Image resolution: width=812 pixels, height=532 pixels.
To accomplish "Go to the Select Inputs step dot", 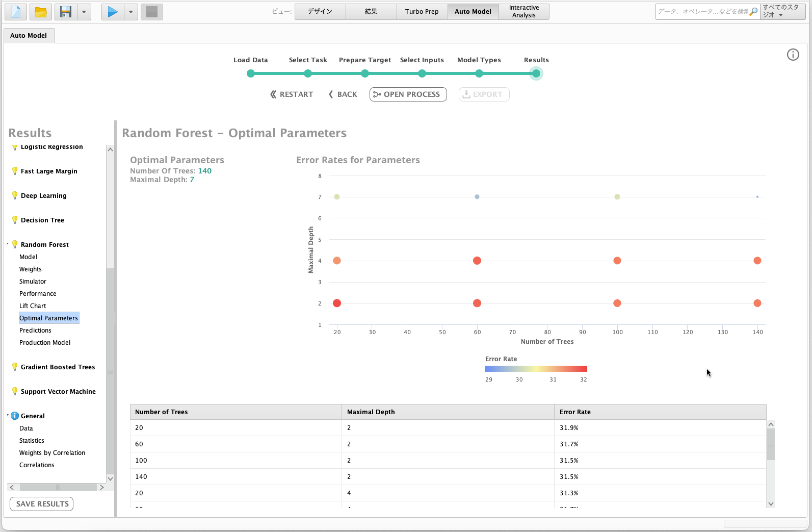I will click(x=422, y=73).
